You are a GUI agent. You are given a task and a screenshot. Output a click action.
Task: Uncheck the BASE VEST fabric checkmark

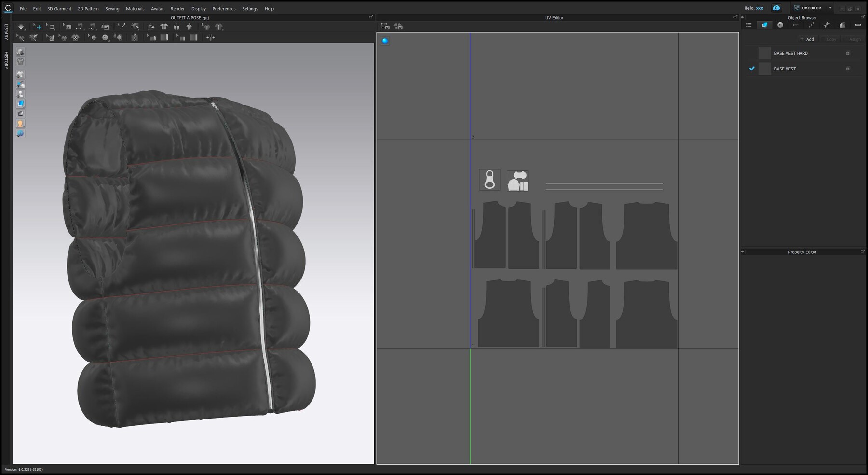pos(752,69)
